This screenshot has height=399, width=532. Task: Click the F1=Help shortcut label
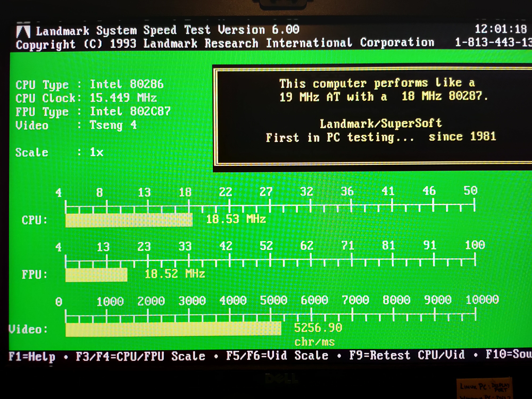[32, 357]
